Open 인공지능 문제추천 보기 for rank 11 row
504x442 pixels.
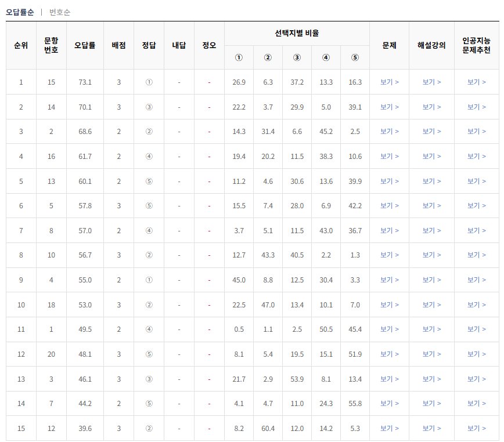pos(477,329)
